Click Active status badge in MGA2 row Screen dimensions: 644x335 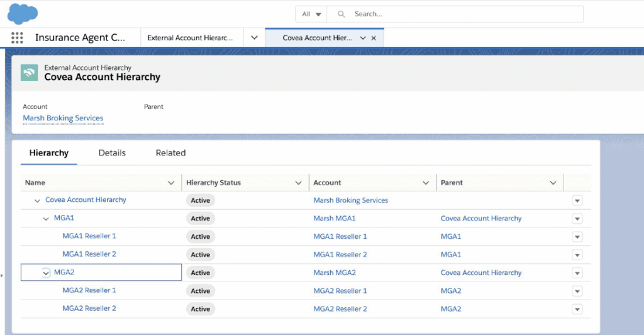tap(201, 273)
